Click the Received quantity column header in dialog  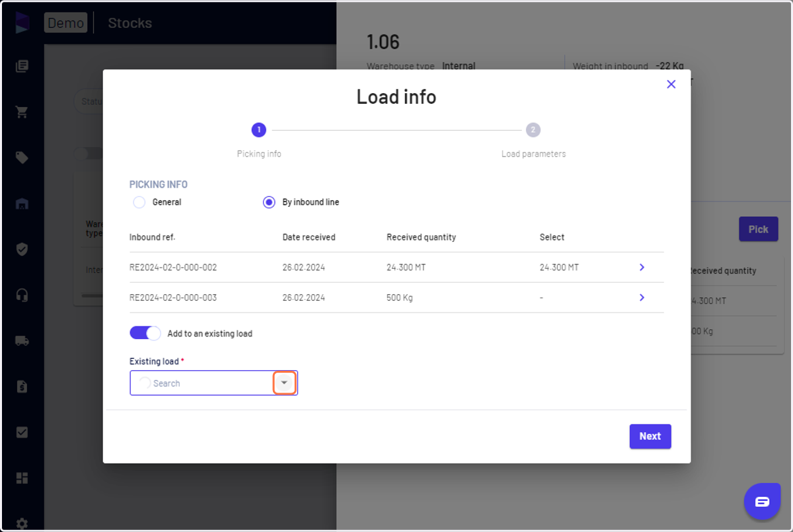[x=421, y=237]
